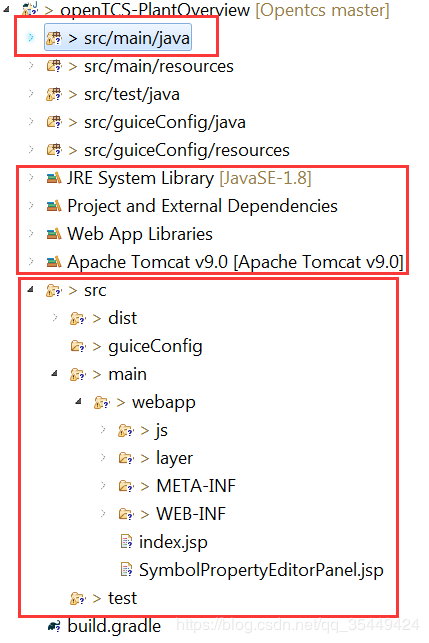The image size is (429, 643).
Task: Select the openTCS-PlantOverview project root
Action: click(x=205, y=9)
